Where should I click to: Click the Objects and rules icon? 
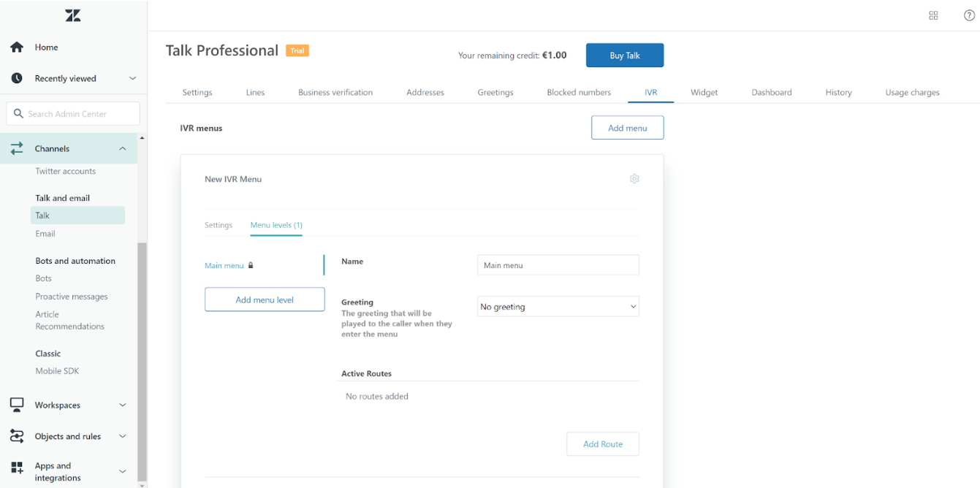17,436
